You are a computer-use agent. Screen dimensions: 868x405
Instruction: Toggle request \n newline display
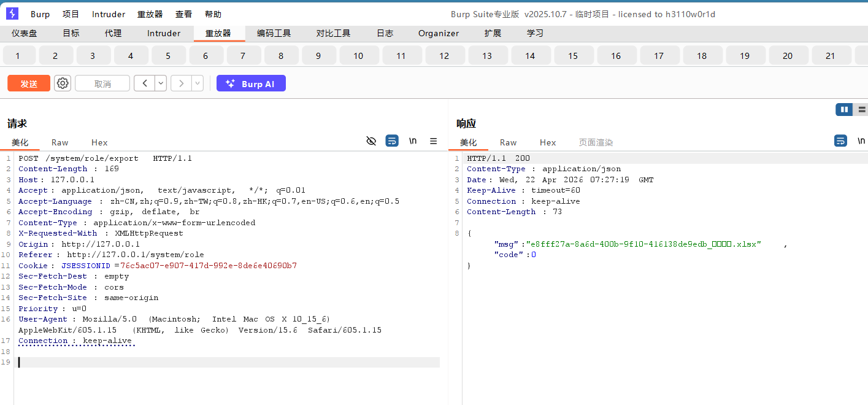[413, 141]
